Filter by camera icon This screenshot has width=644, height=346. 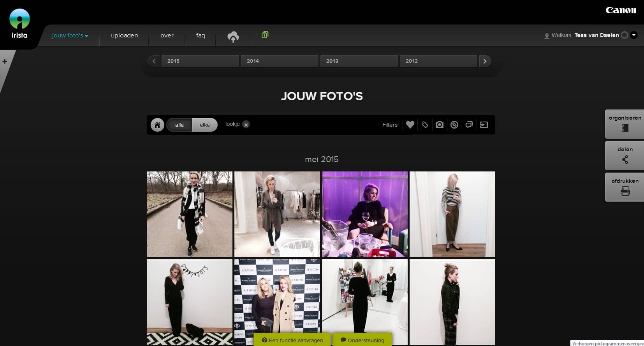[x=440, y=125]
